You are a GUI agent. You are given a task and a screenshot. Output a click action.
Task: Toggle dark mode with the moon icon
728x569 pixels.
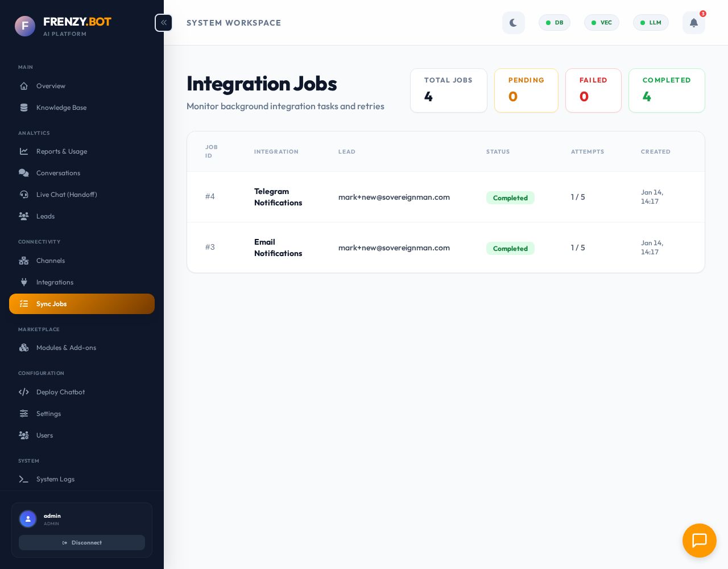point(514,23)
